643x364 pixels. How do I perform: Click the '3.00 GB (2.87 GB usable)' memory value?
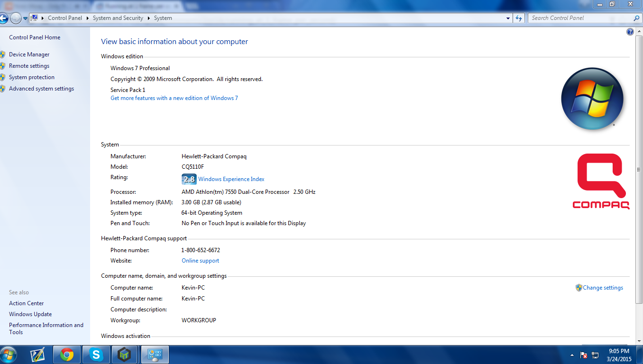[x=211, y=202]
